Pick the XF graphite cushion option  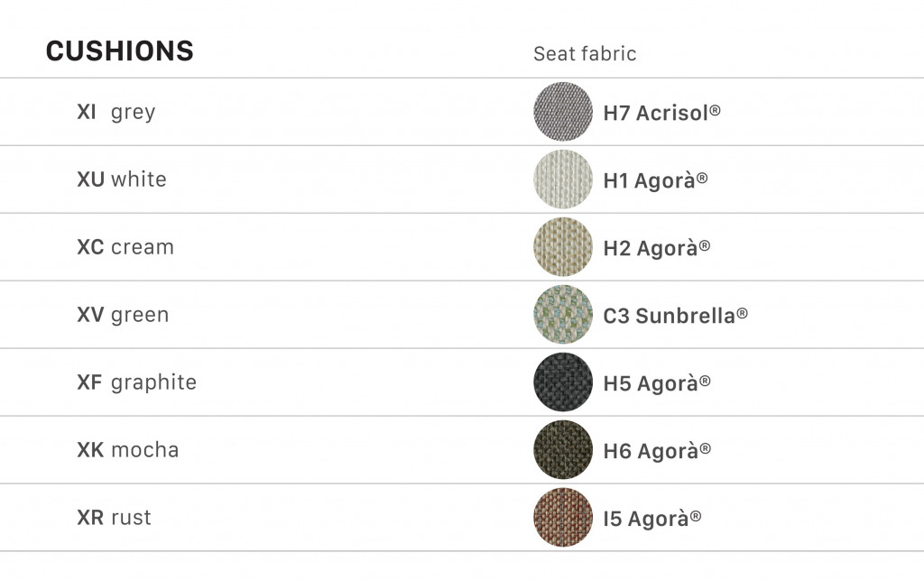point(136,382)
